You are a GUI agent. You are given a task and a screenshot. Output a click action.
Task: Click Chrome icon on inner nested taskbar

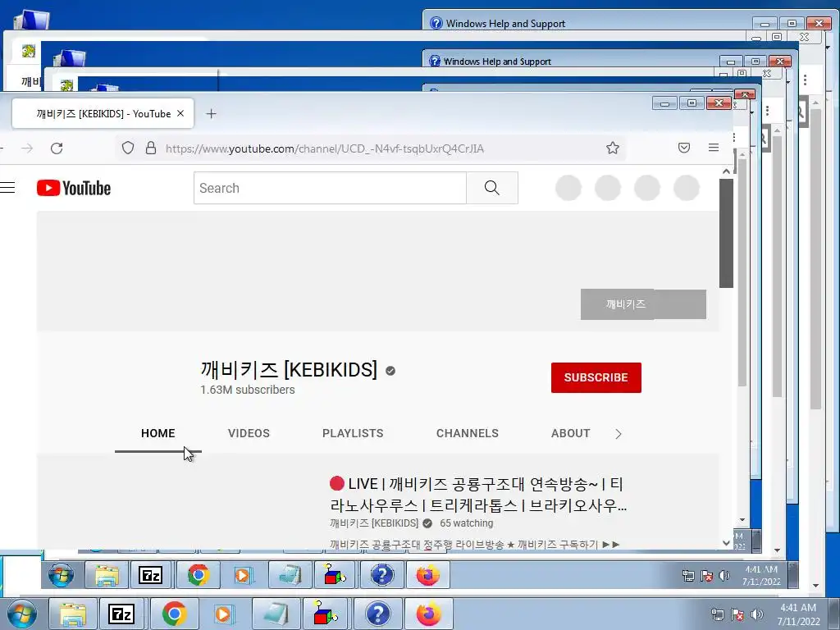[x=199, y=575]
